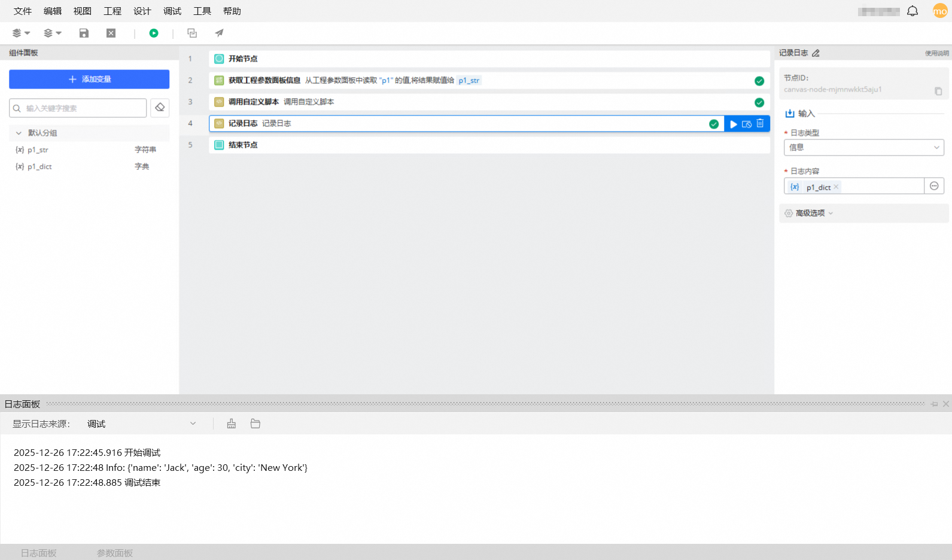Viewport: 952px width, 560px height.
Task: Clear logs with the broom icon
Action: (x=232, y=424)
